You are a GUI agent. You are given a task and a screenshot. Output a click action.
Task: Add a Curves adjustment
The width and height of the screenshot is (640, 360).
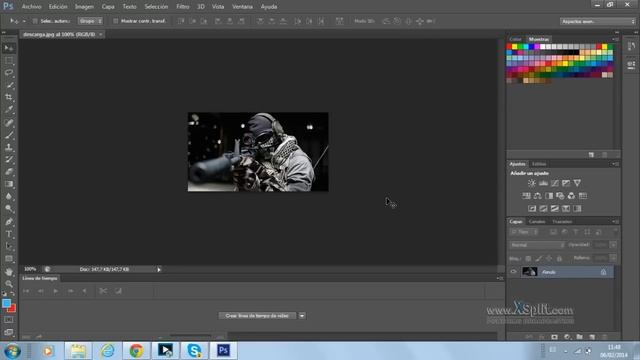pyautogui.click(x=555, y=183)
